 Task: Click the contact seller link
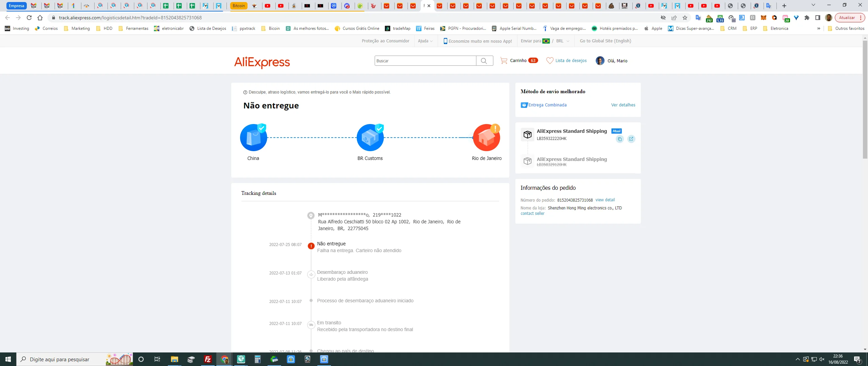(x=532, y=213)
